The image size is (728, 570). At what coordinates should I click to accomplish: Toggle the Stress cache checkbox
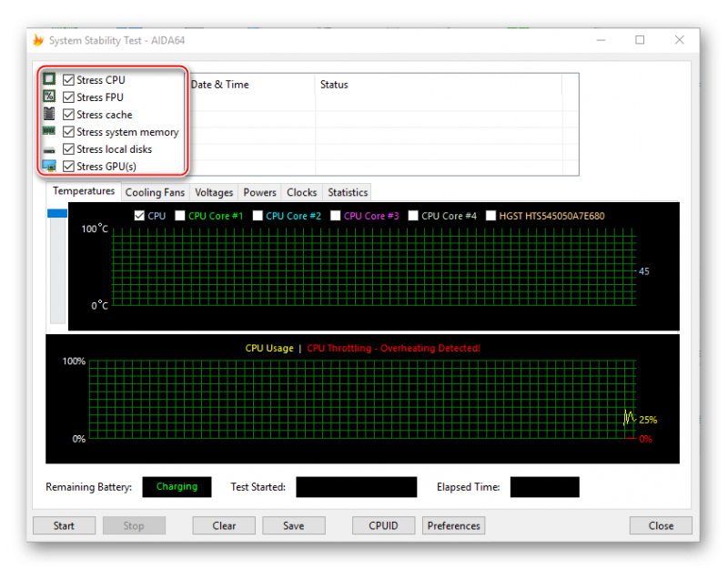click(68, 115)
